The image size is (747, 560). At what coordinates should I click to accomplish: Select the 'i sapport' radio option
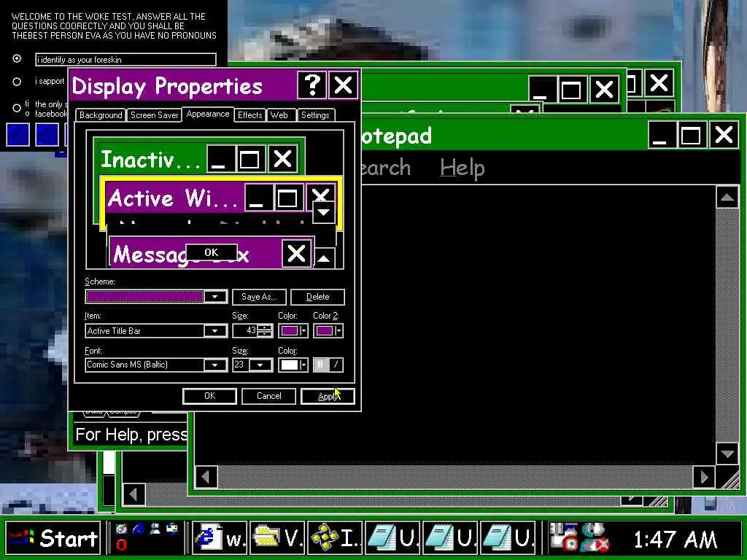pyautogui.click(x=18, y=82)
